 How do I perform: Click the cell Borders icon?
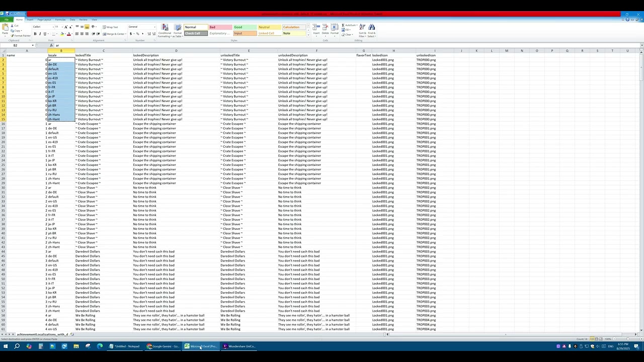pyautogui.click(x=53, y=34)
